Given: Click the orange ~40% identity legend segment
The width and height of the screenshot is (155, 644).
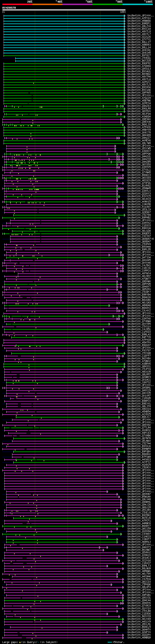Looking at the screenshot, I should [x=47, y=4].
